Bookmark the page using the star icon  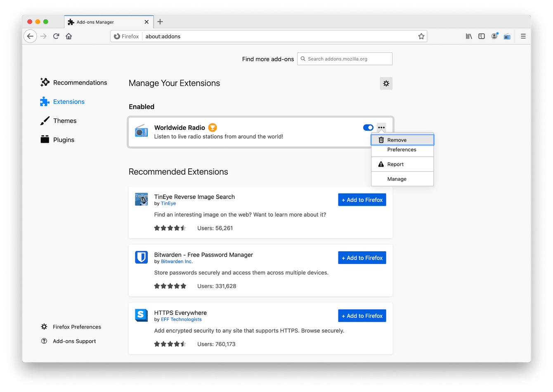point(421,36)
